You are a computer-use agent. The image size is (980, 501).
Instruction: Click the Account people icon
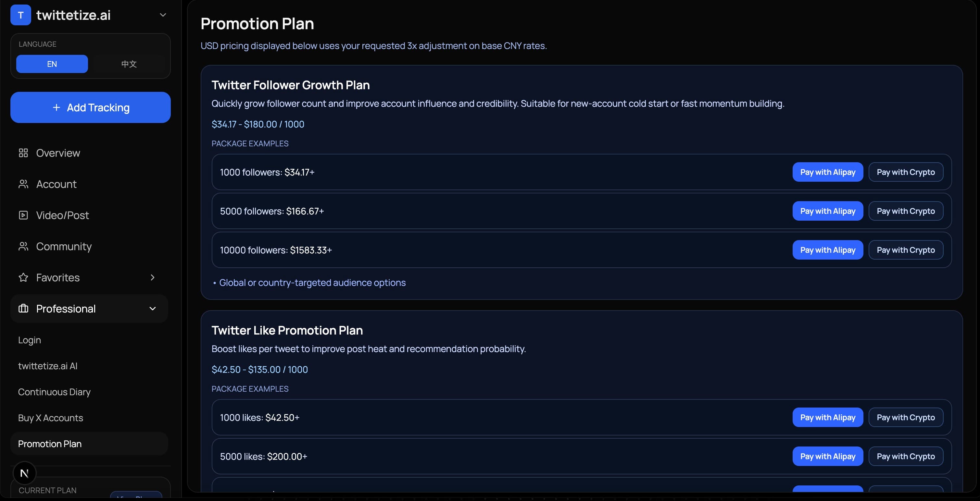(x=23, y=184)
